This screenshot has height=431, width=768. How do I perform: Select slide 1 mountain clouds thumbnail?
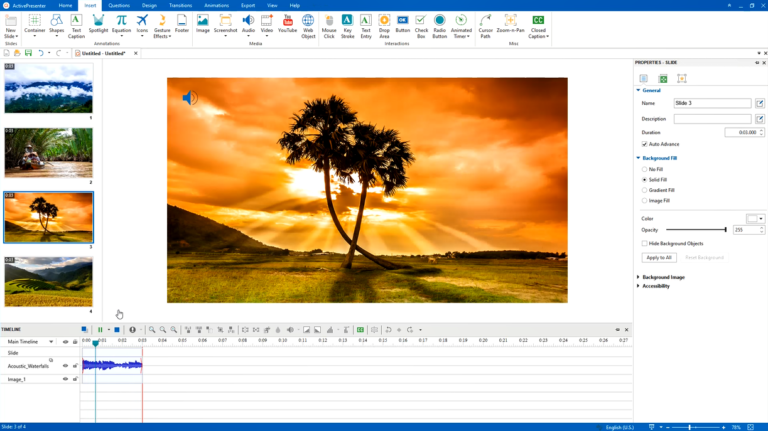48,88
